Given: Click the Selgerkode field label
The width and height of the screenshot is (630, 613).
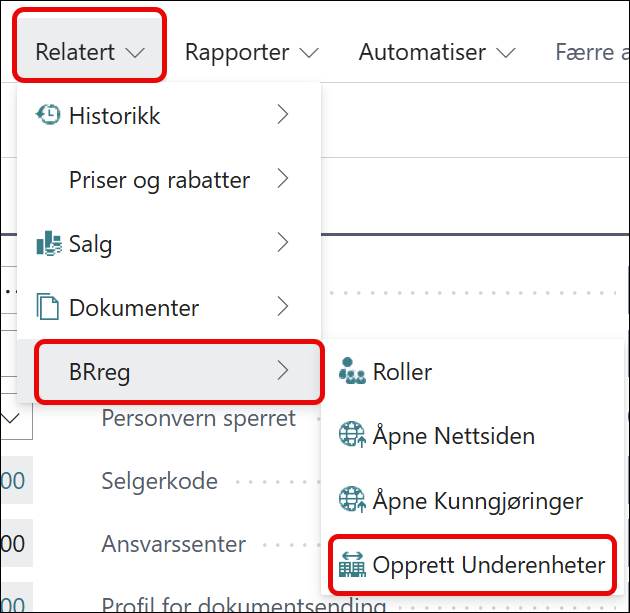Looking at the screenshot, I should coord(160,481).
